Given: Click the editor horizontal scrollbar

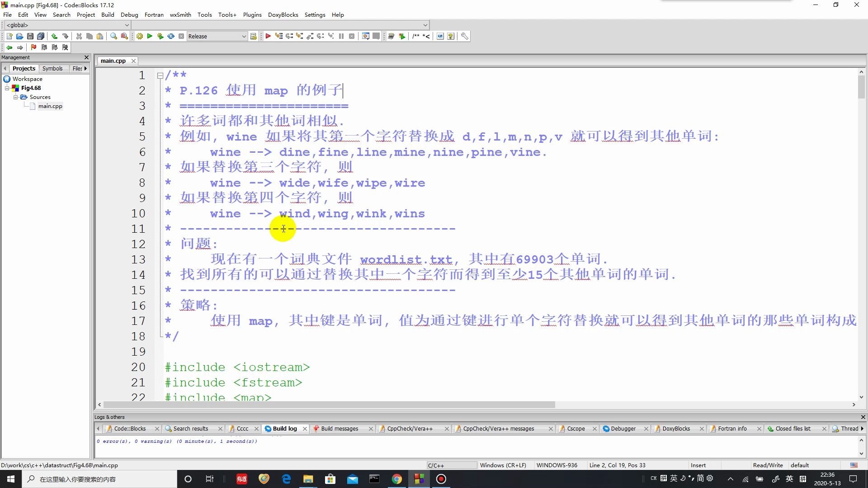Looking at the screenshot, I should pyautogui.click(x=329, y=405).
